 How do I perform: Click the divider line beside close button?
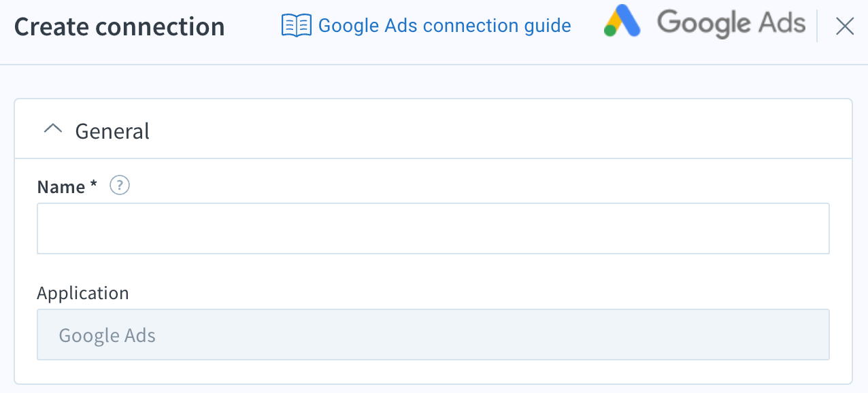coord(817,27)
